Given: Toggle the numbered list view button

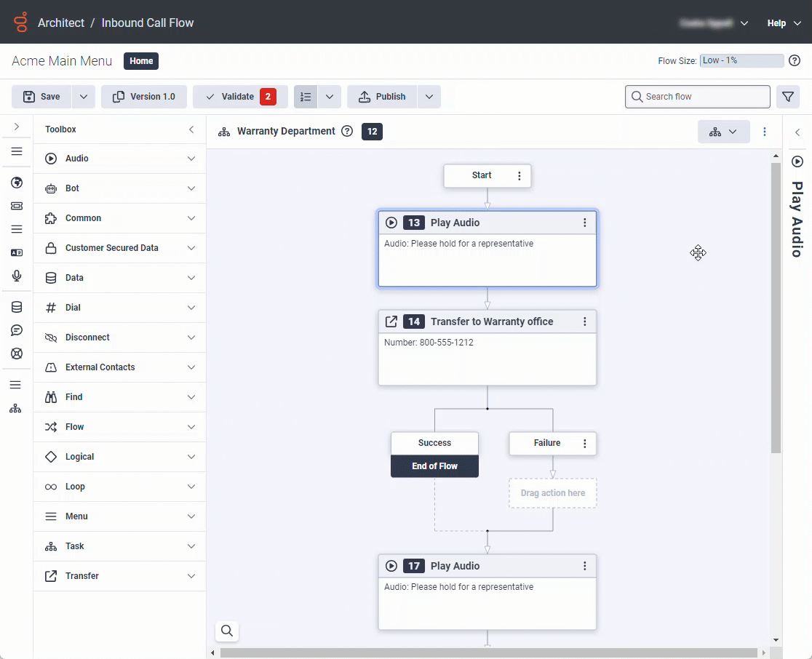Looking at the screenshot, I should [306, 97].
